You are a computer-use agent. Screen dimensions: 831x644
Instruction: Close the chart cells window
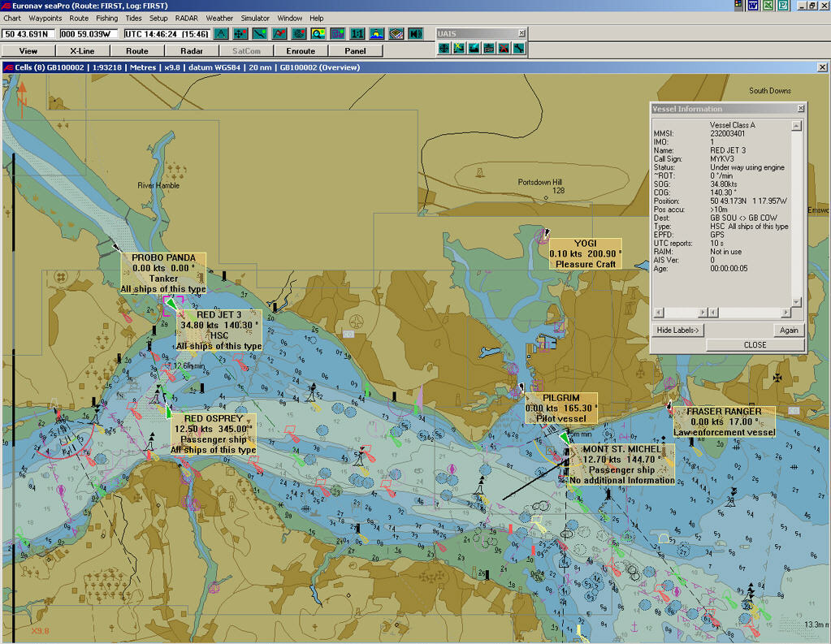coord(822,67)
